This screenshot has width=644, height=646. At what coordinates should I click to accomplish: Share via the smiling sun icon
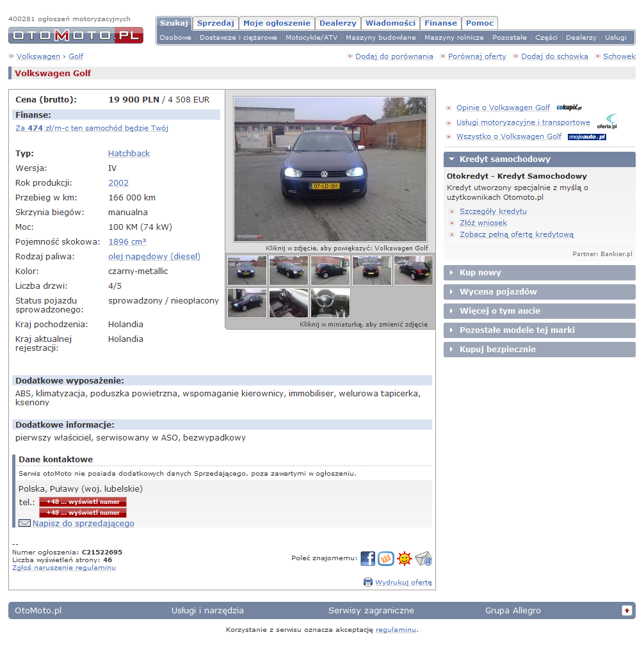[x=405, y=559]
